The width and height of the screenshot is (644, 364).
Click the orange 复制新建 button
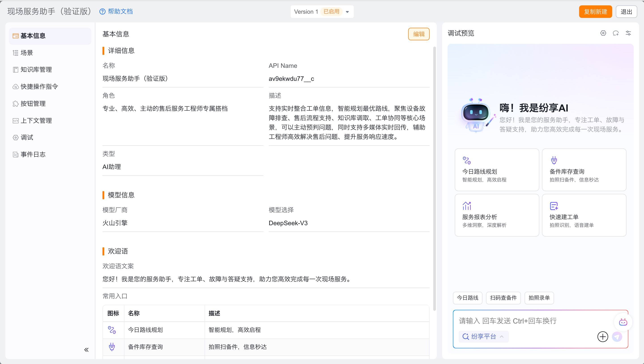click(x=595, y=12)
